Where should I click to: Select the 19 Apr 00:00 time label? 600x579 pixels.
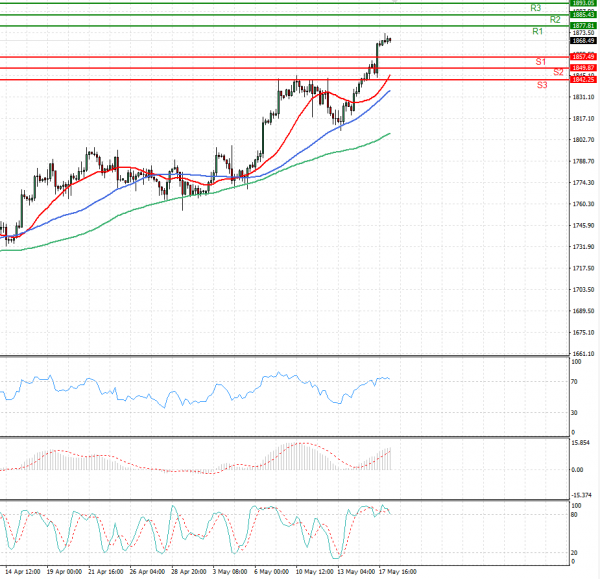point(64,572)
